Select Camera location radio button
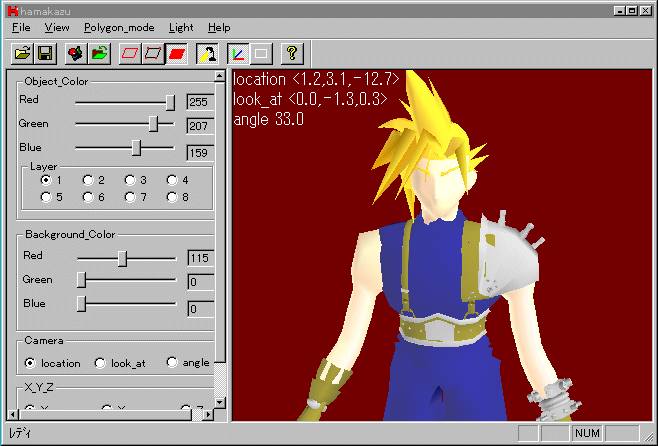The width and height of the screenshot is (658, 446). pos(30,363)
